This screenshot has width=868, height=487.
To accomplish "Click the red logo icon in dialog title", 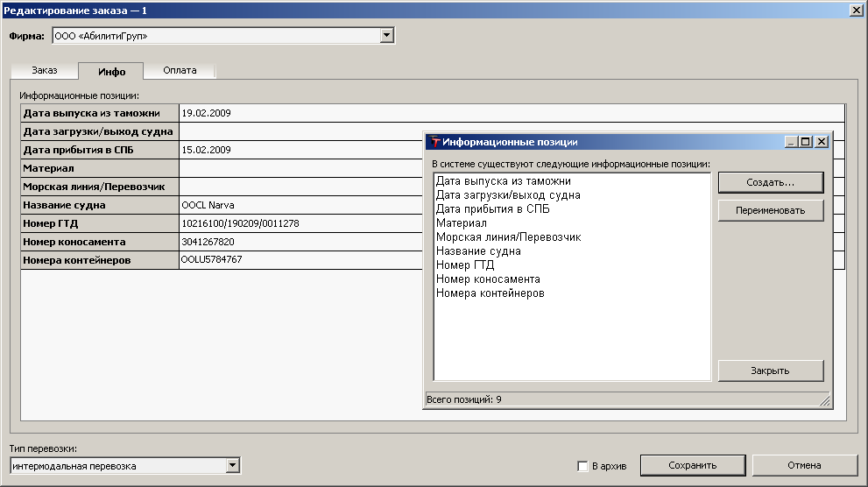I will point(434,142).
